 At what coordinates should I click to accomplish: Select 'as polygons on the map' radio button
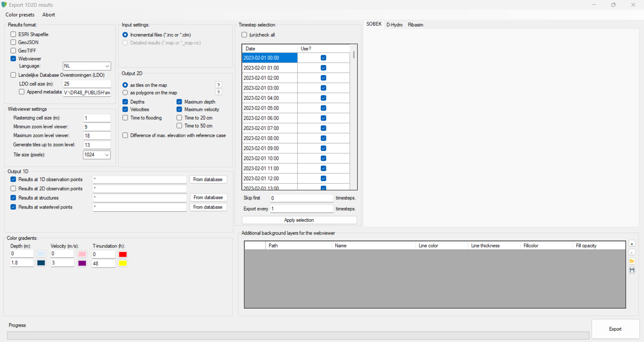[125, 93]
